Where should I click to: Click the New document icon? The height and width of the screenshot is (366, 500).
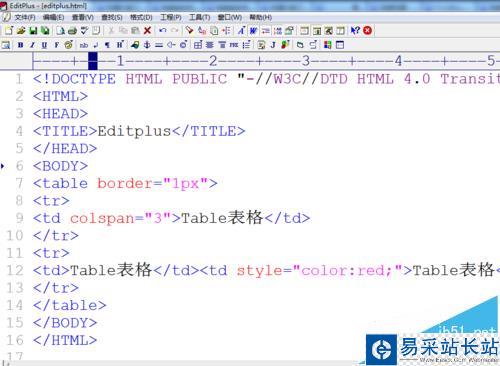tap(9, 31)
